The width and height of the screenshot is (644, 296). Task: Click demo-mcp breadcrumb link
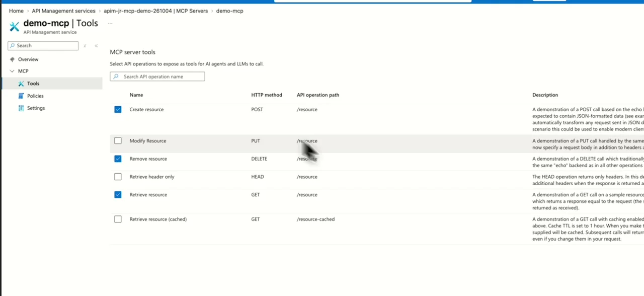point(229,11)
